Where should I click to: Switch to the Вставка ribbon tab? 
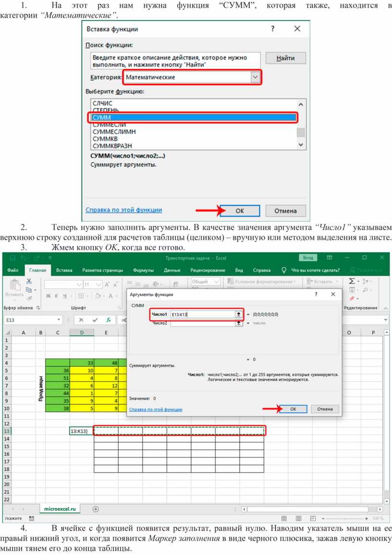pos(64,270)
